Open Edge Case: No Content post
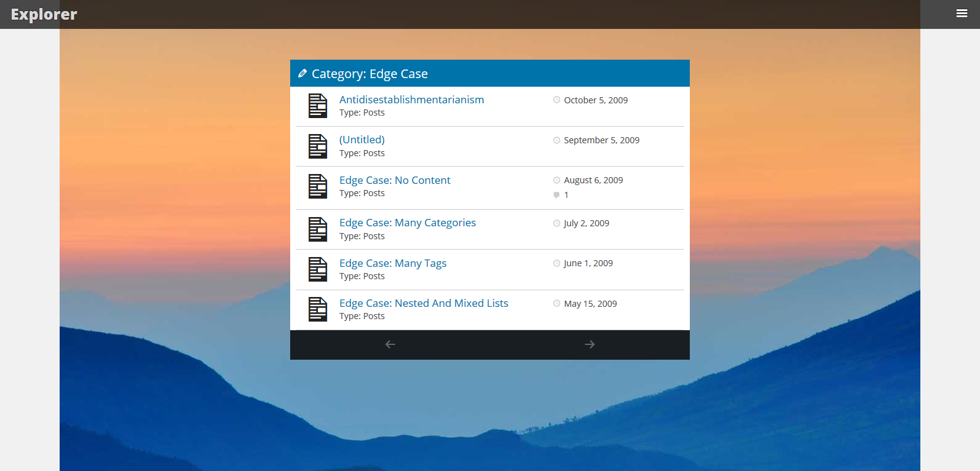The width and height of the screenshot is (980, 471). [x=395, y=180]
